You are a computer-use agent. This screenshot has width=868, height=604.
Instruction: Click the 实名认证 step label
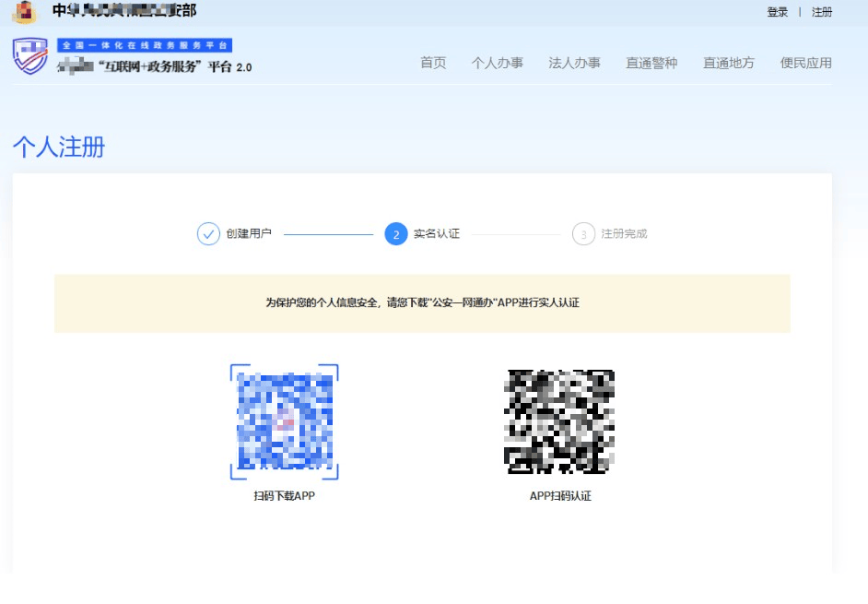tap(437, 234)
